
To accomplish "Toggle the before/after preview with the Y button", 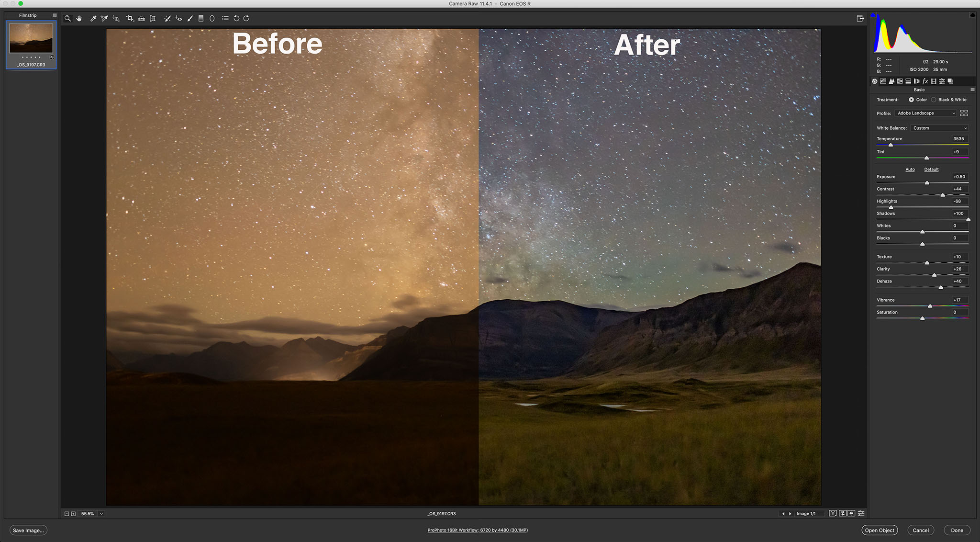I will (833, 513).
